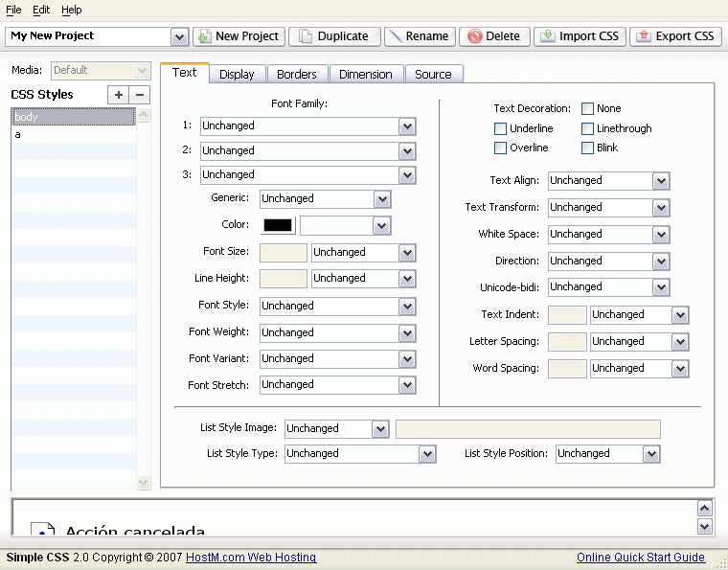Expand the Font Variant dropdown
Image resolution: width=728 pixels, height=570 pixels.
tap(407, 359)
